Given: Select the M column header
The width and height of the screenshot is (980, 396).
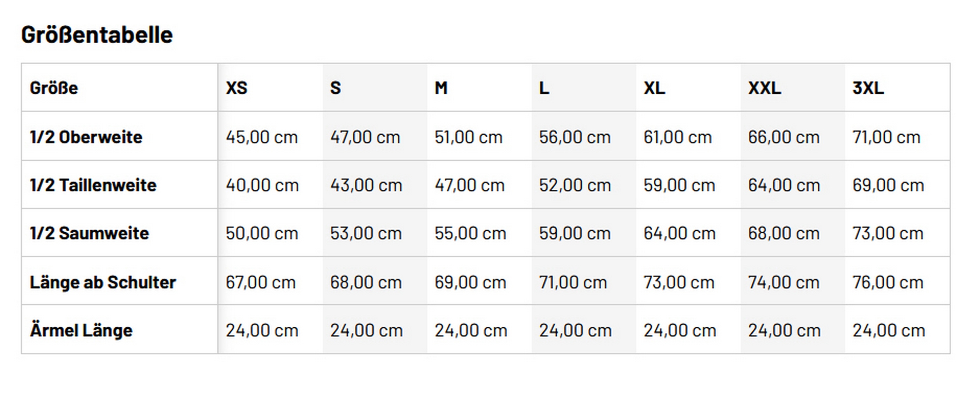Looking at the screenshot, I should 441,88.
